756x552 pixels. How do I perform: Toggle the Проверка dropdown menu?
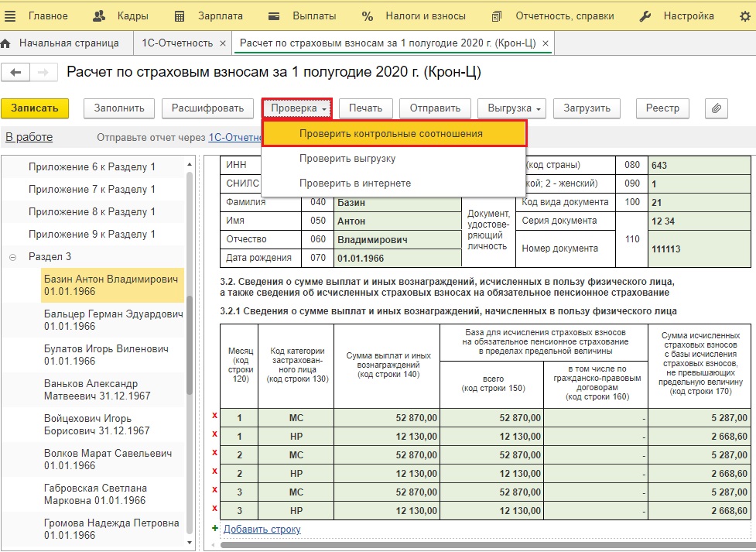297,108
